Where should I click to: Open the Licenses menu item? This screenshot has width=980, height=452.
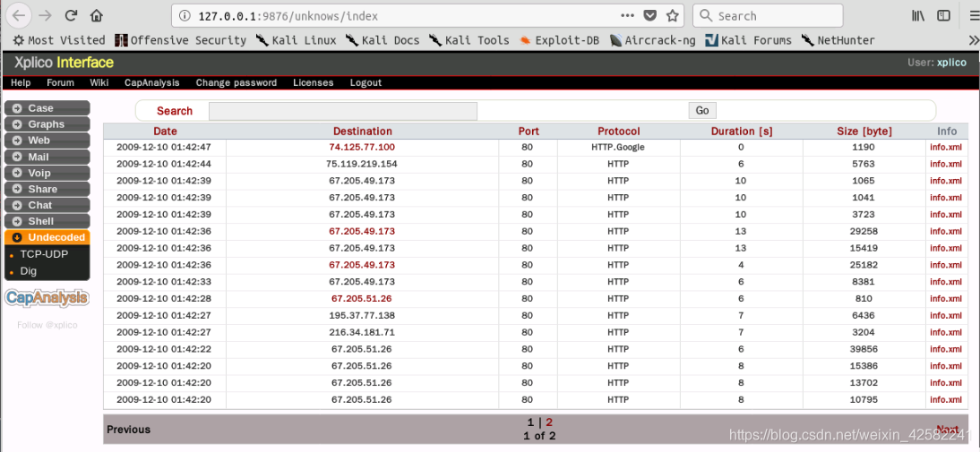coord(314,82)
